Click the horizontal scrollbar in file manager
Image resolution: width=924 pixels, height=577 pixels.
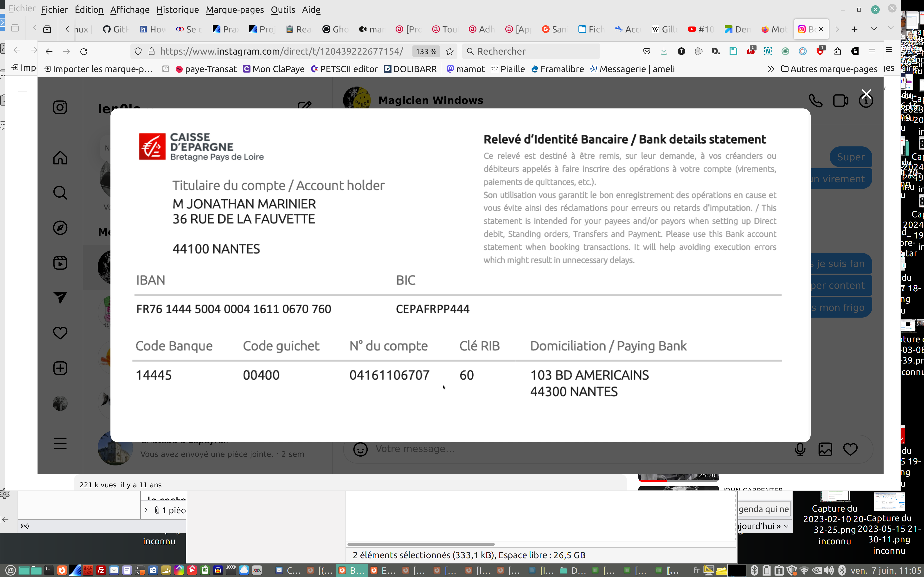[x=421, y=544]
